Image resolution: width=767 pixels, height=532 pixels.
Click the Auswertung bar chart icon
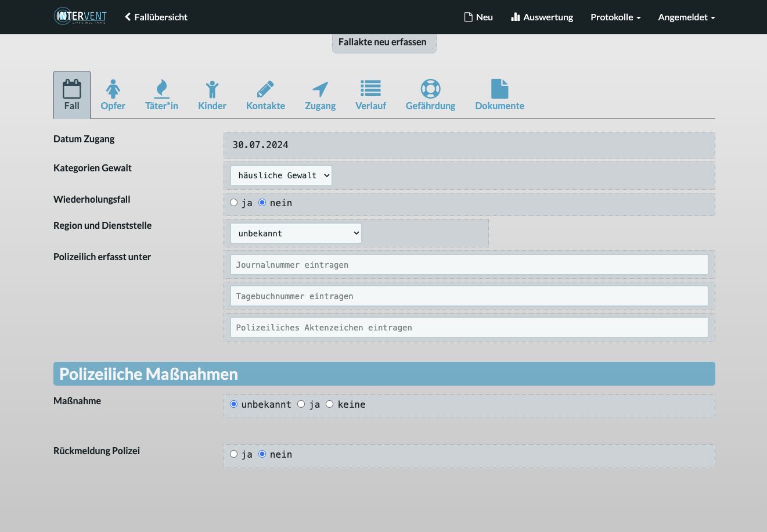pyautogui.click(x=516, y=17)
